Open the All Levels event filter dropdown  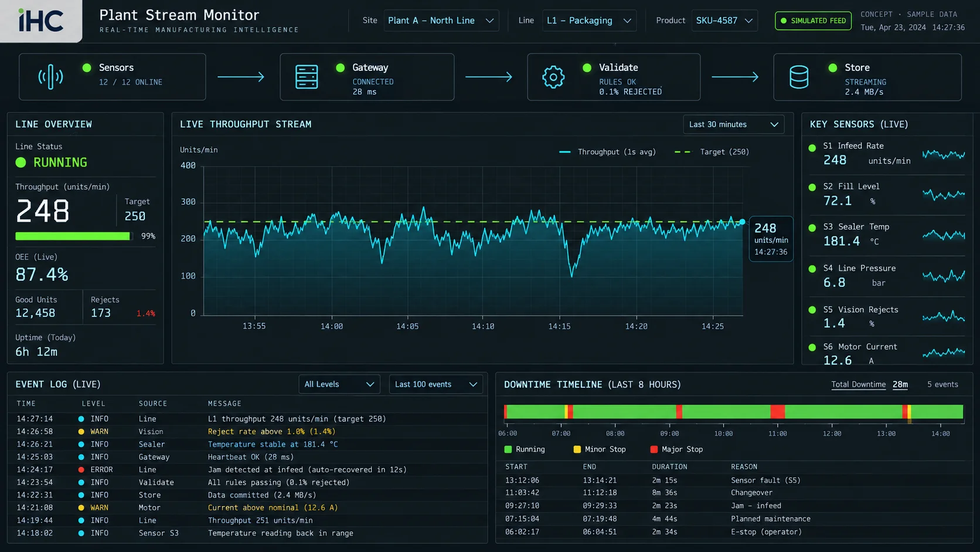coord(339,384)
